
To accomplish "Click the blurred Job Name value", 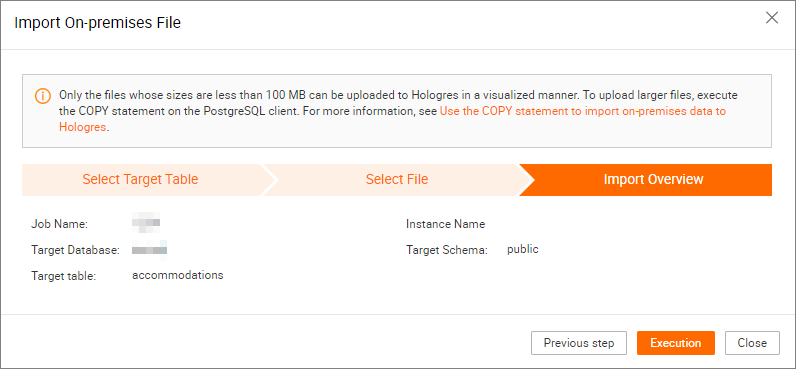I will [x=146, y=222].
